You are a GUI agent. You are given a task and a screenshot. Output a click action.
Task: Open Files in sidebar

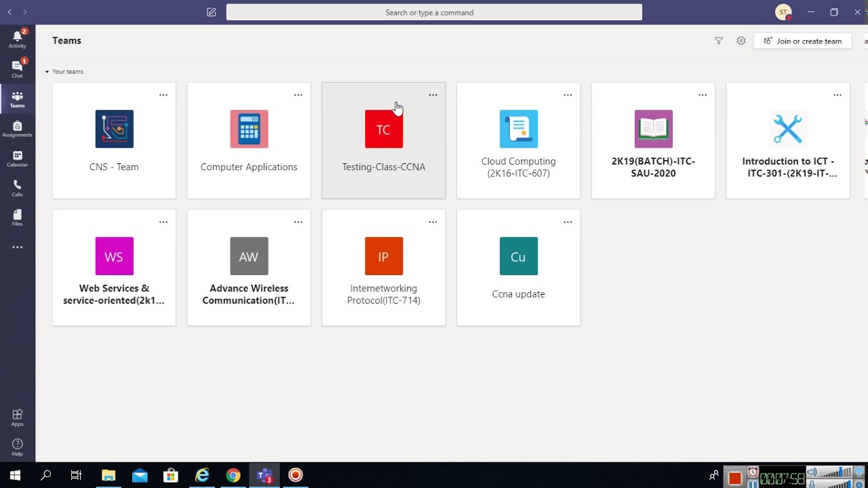(x=18, y=218)
